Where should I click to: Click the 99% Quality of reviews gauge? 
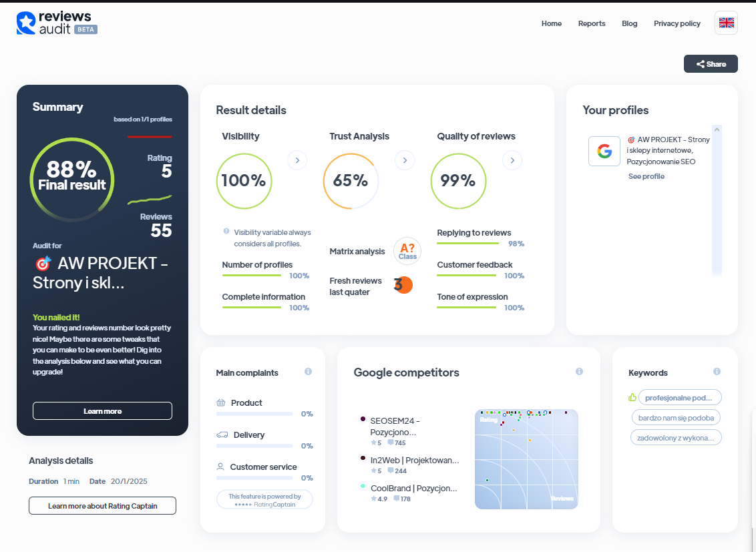click(x=459, y=181)
